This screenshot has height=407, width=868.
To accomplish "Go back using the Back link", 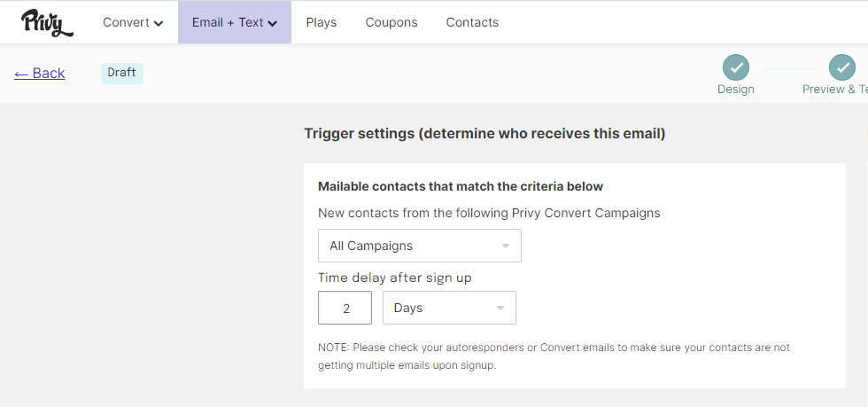I will click(x=40, y=73).
